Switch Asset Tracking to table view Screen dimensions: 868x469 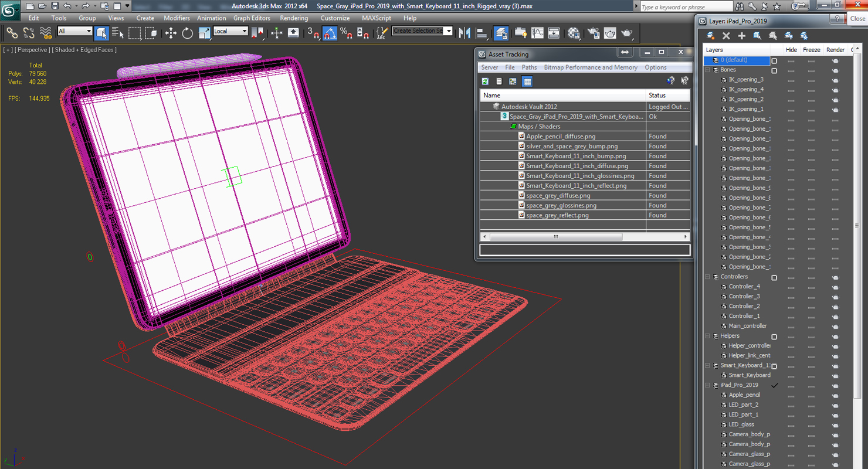(x=527, y=81)
